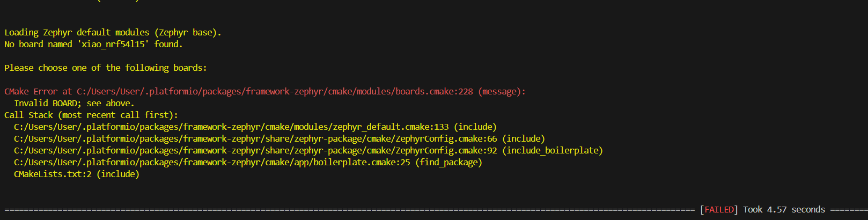The height and width of the screenshot is (220, 868).
Task: Click the 'xiao_nrf54l15' board name
Action: 113,45
